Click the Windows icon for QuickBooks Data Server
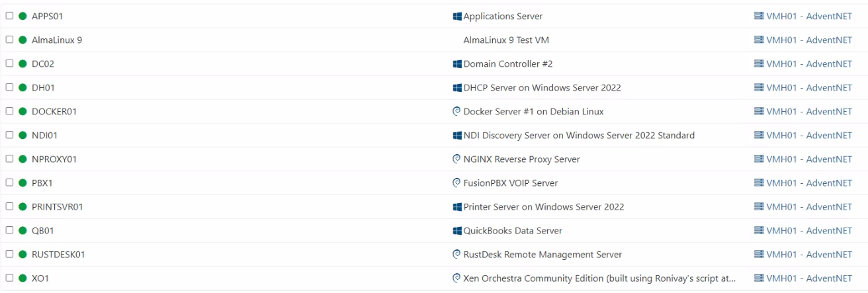Viewport: 868px width, 293px height. coord(457,230)
